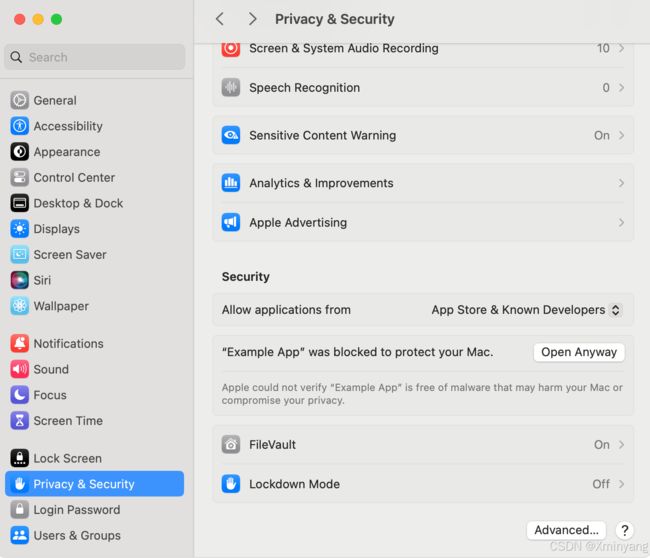Click the Users & Groups icon
The width and height of the screenshot is (650, 558).
19,535
